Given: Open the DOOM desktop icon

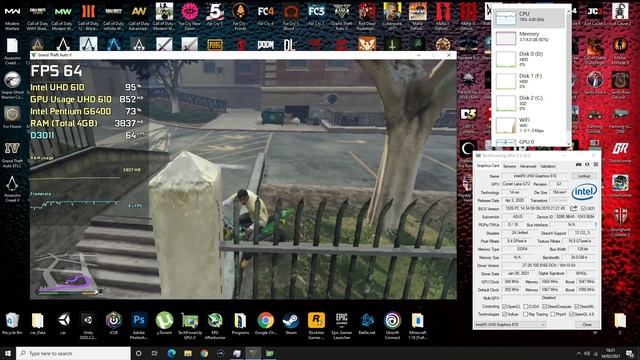Looking at the screenshot, I should 265,44.
